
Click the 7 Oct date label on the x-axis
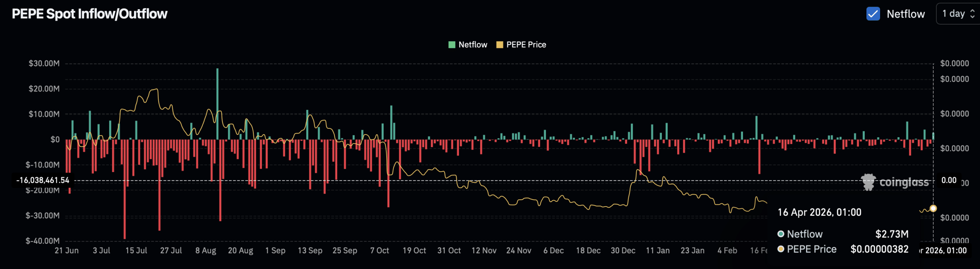379,251
